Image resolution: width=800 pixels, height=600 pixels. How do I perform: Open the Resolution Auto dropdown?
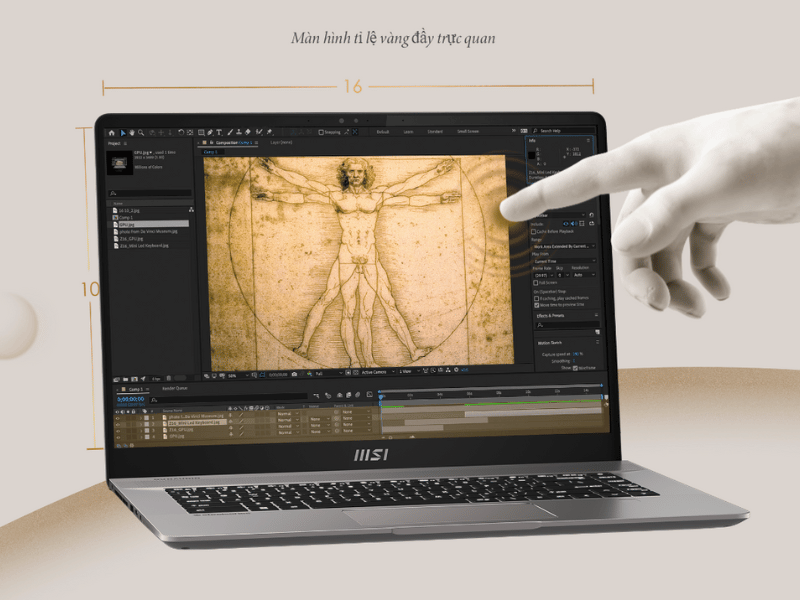(585, 275)
